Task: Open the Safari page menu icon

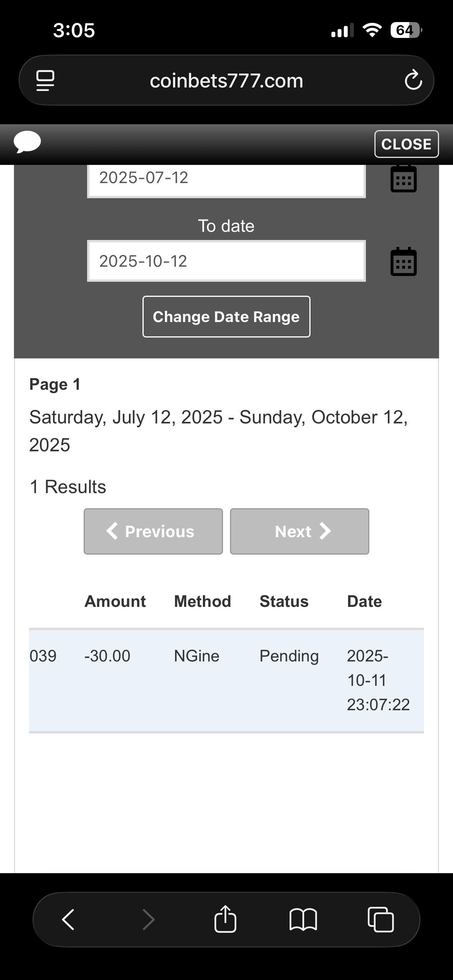Action: click(45, 81)
